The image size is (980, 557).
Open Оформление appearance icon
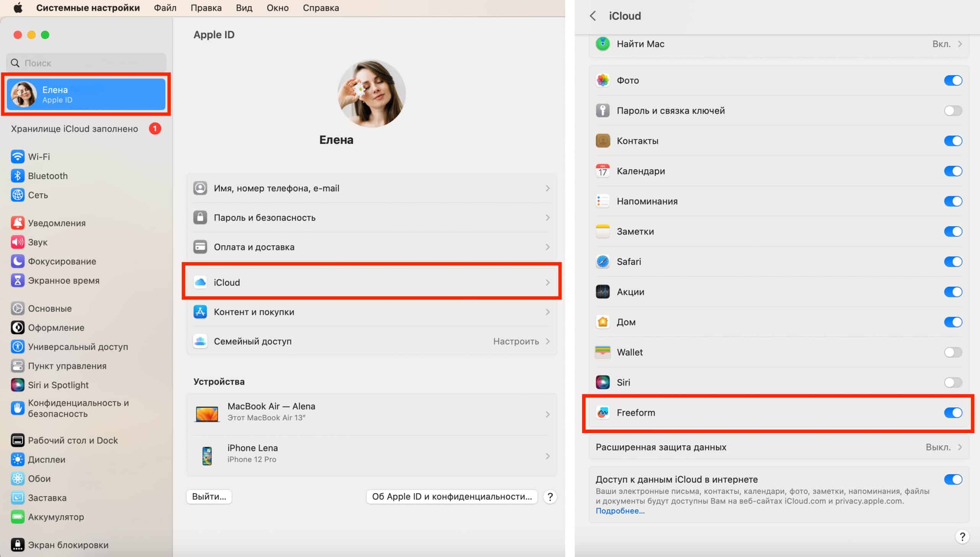pos(18,327)
